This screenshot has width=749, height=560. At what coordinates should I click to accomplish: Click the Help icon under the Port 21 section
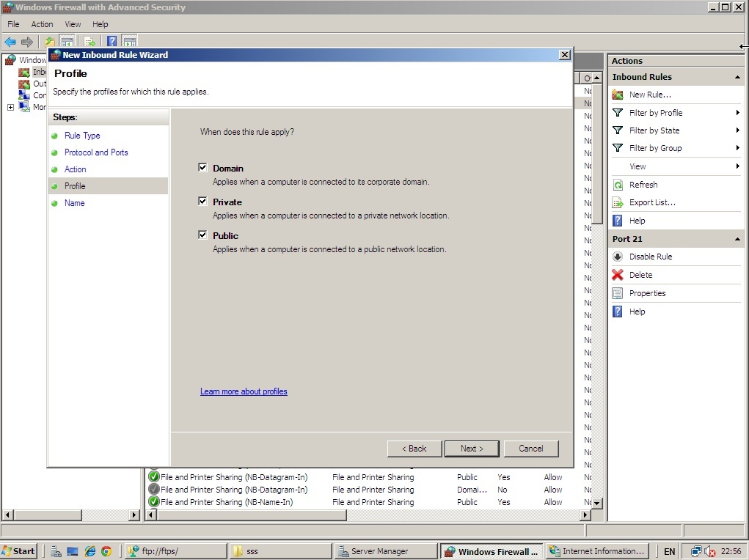618,312
